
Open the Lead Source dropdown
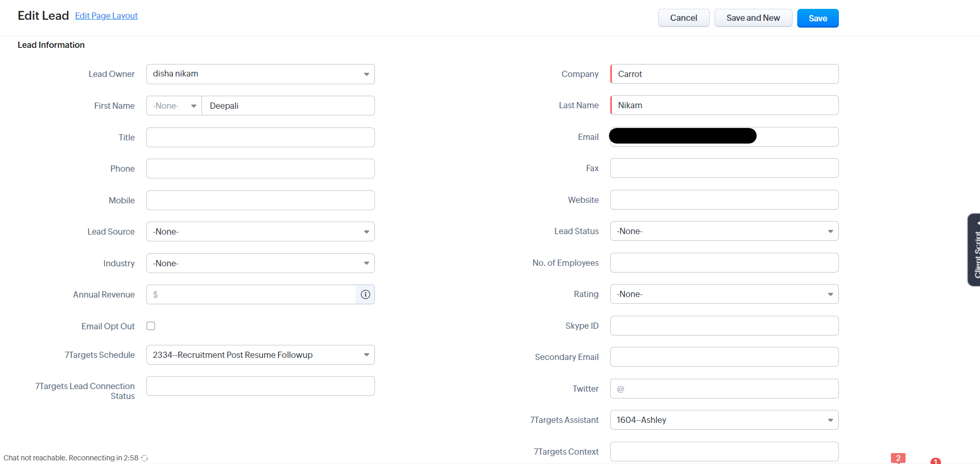pos(260,232)
